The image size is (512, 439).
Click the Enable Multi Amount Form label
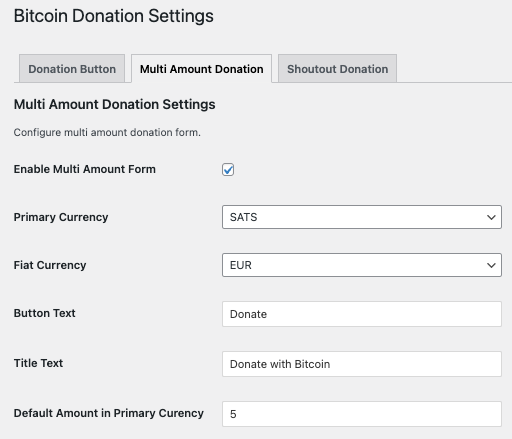[x=85, y=169]
